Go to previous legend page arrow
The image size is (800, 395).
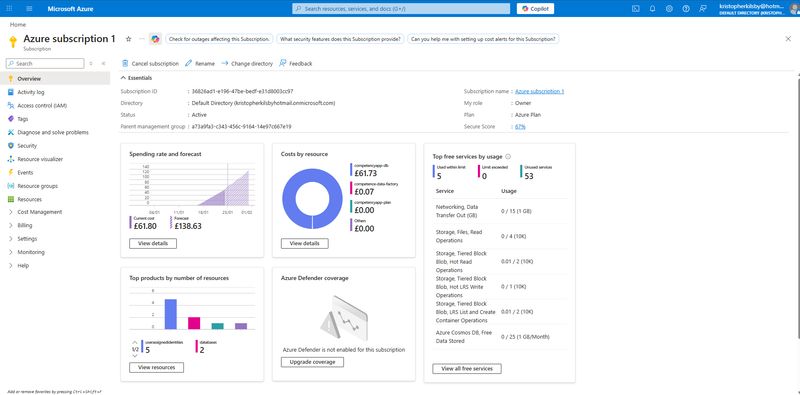click(x=135, y=342)
